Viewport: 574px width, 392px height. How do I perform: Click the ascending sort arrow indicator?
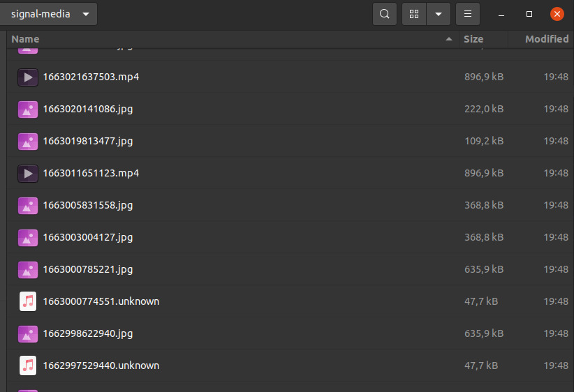[448, 39]
